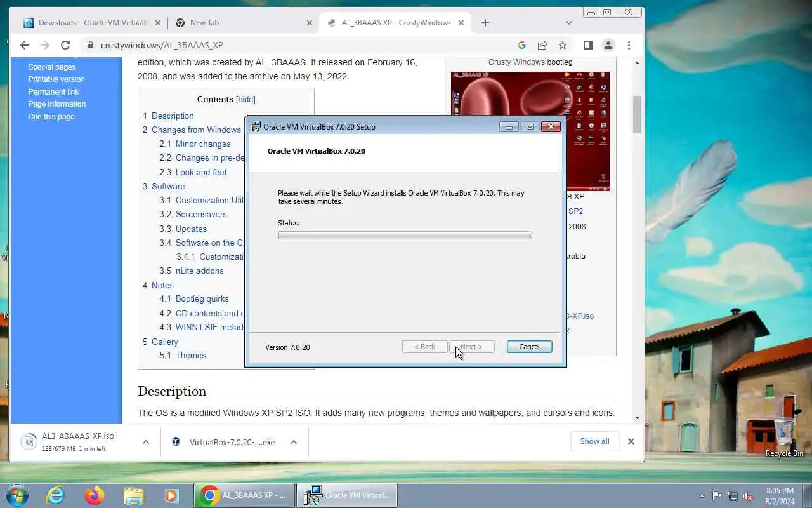Click the taskbar clock showing 8:05 PM

(x=780, y=496)
